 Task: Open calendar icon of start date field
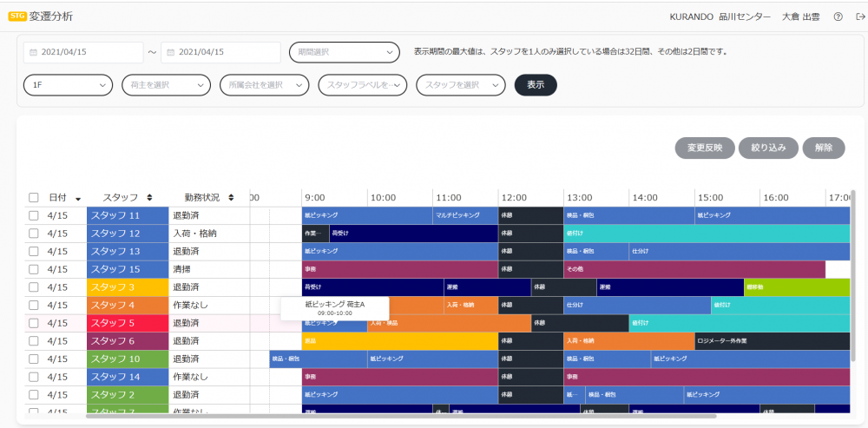[x=34, y=53]
